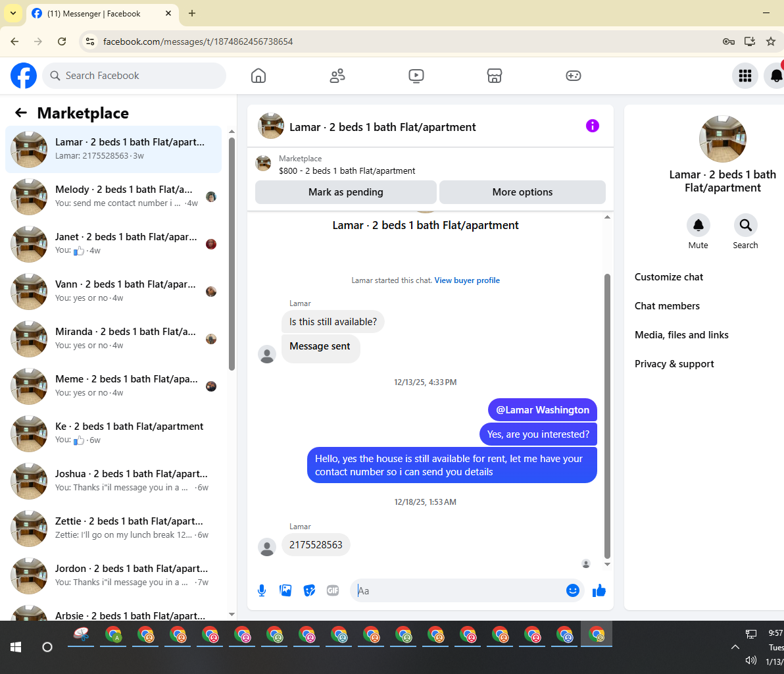
Task: Bookmark this page with the star
Action: (x=770, y=41)
